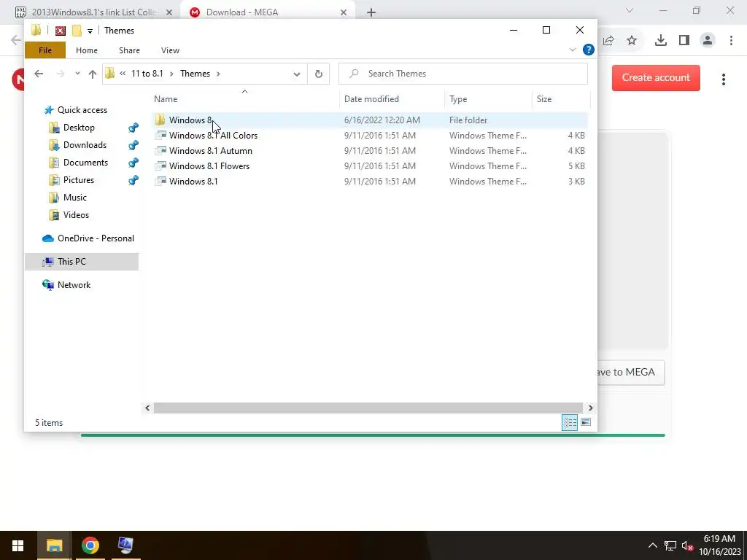This screenshot has width=747, height=560.
Task: Open Videos in navigation pane
Action: [76, 215]
